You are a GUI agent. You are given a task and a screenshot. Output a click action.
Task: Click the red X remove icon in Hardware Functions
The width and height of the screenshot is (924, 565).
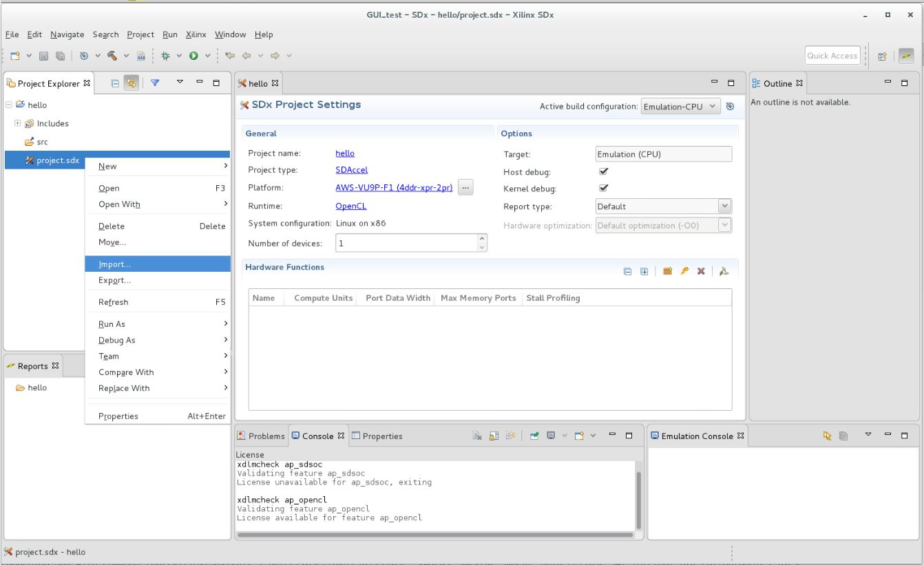click(x=701, y=272)
